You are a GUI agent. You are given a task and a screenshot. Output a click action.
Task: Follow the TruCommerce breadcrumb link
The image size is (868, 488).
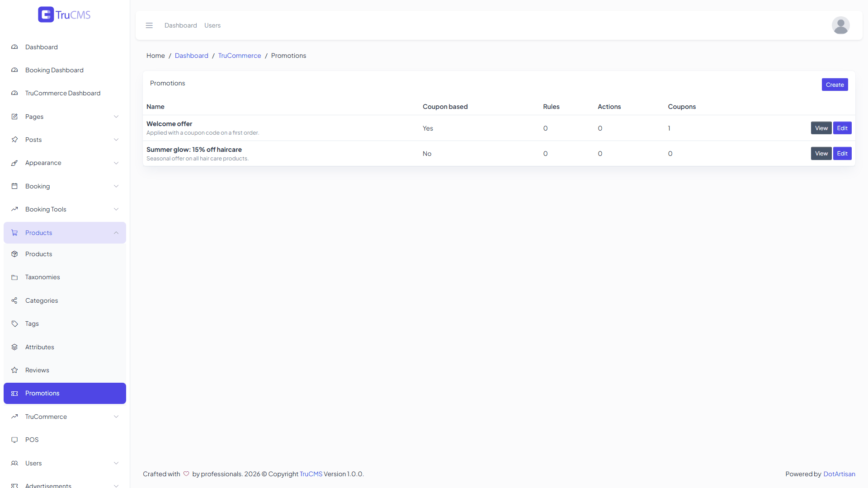[x=240, y=56]
